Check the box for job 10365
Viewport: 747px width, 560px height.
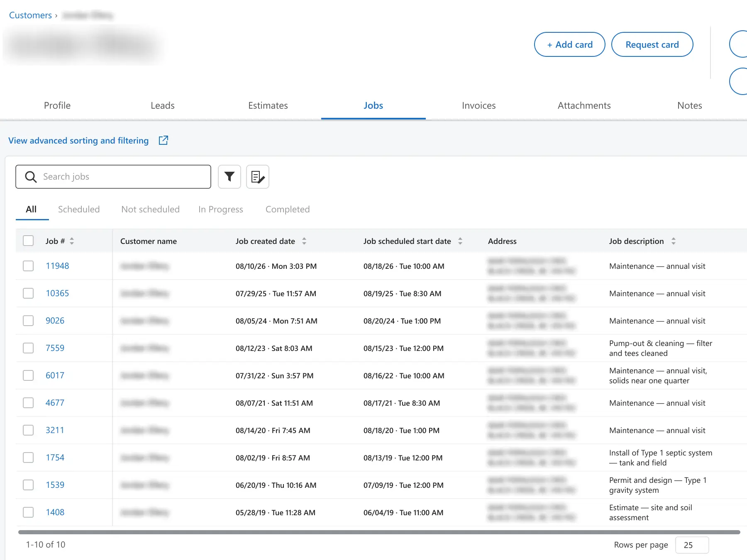click(x=28, y=293)
